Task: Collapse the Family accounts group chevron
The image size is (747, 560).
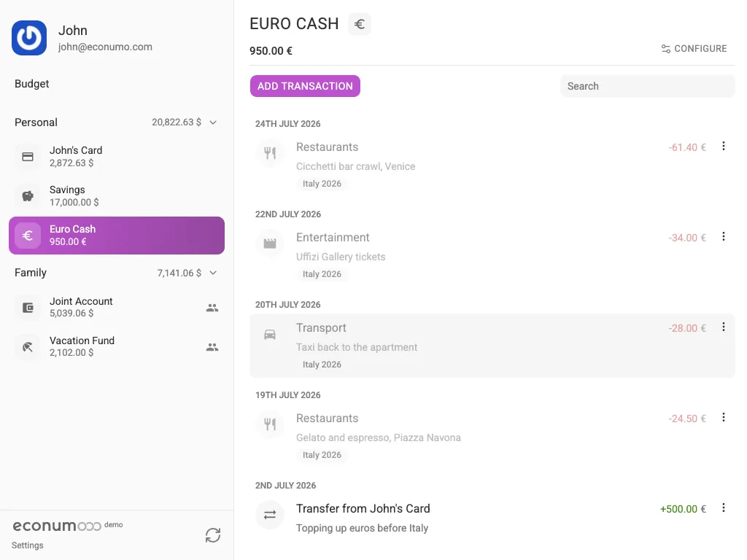Action: pos(213,273)
